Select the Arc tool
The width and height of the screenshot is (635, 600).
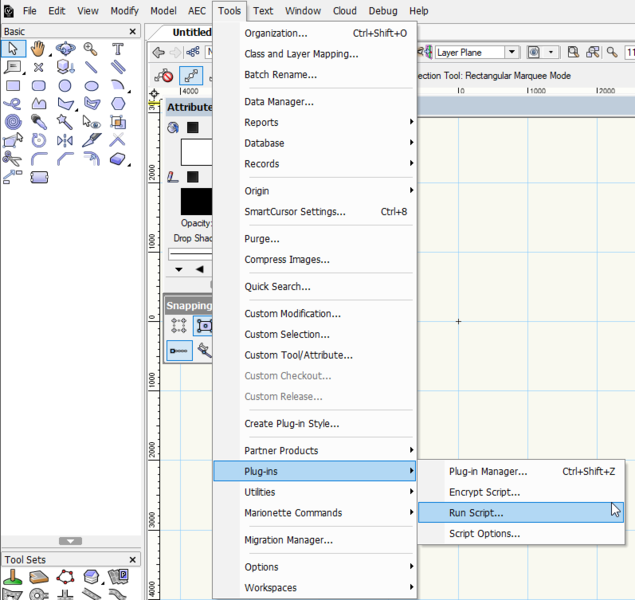click(117, 85)
